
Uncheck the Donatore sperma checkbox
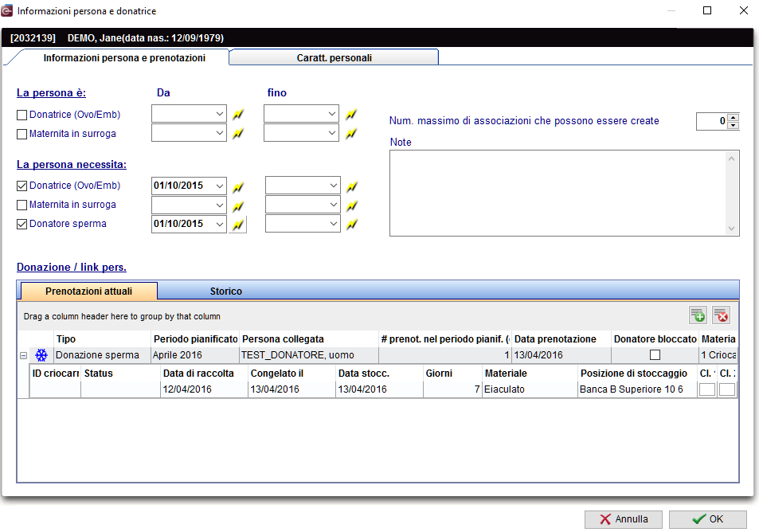pos(22,224)
